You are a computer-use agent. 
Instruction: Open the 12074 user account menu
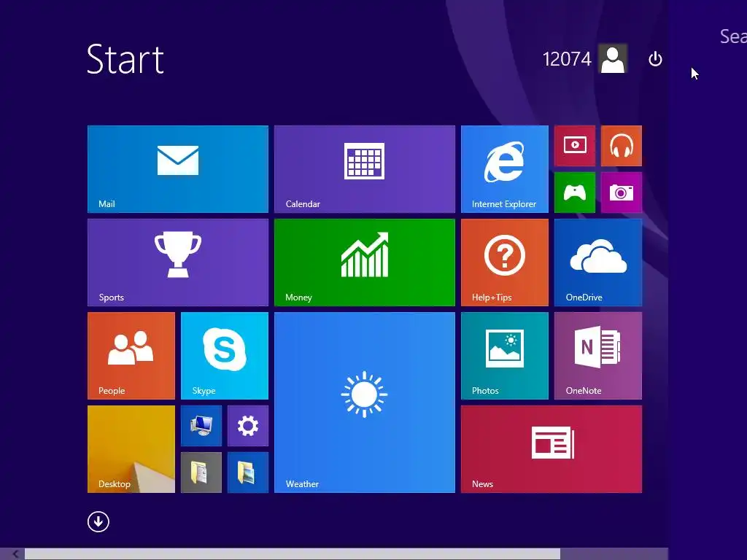click(584, 59)
